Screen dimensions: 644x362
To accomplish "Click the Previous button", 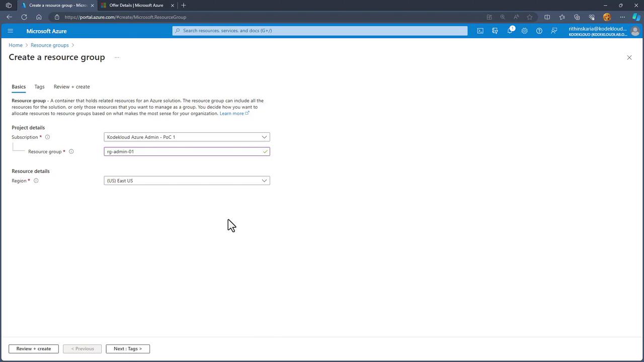I will (82, 349).
